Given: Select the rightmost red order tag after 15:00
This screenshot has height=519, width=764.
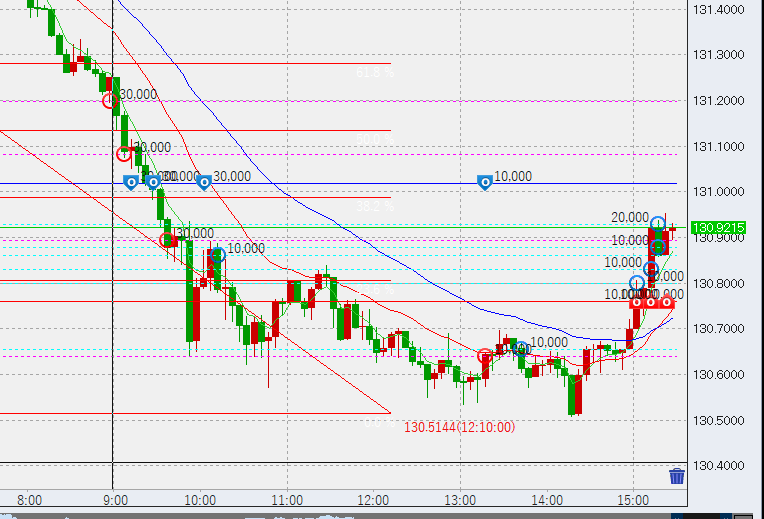Looking at the screenshot, I should [667, 302].
